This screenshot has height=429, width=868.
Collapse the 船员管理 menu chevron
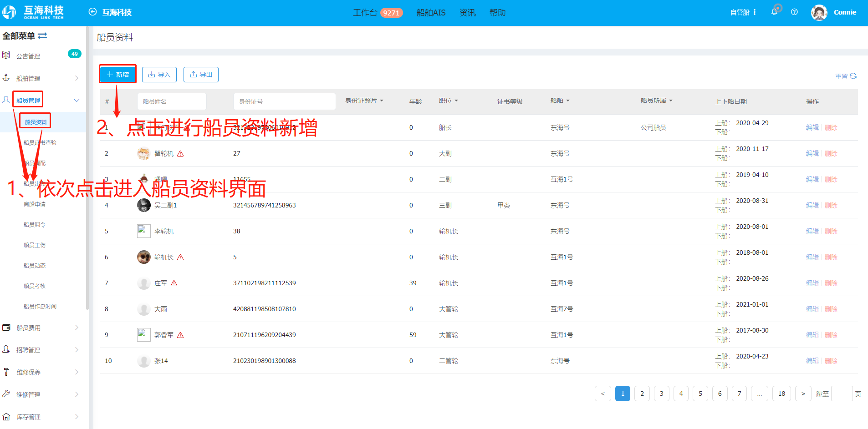pyautogui.click(x=77, y=100)
